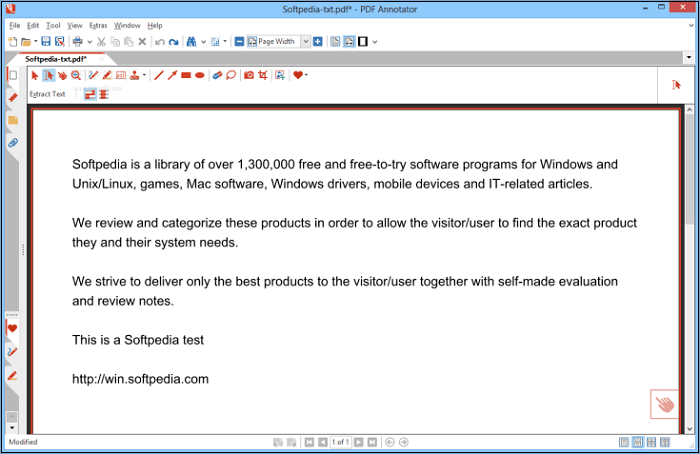Select the Arrow drawing tool
700x454 pixels.
coord(172,75)
